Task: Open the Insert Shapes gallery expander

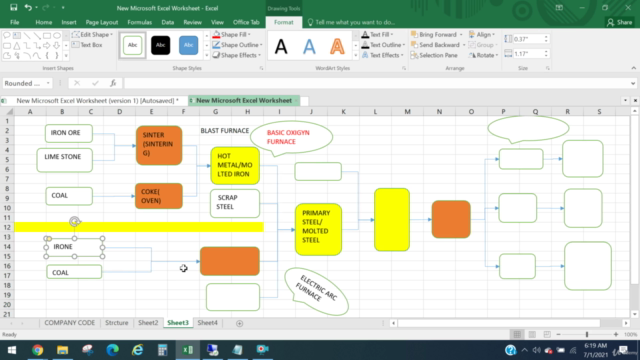Action: coord(66,55)
